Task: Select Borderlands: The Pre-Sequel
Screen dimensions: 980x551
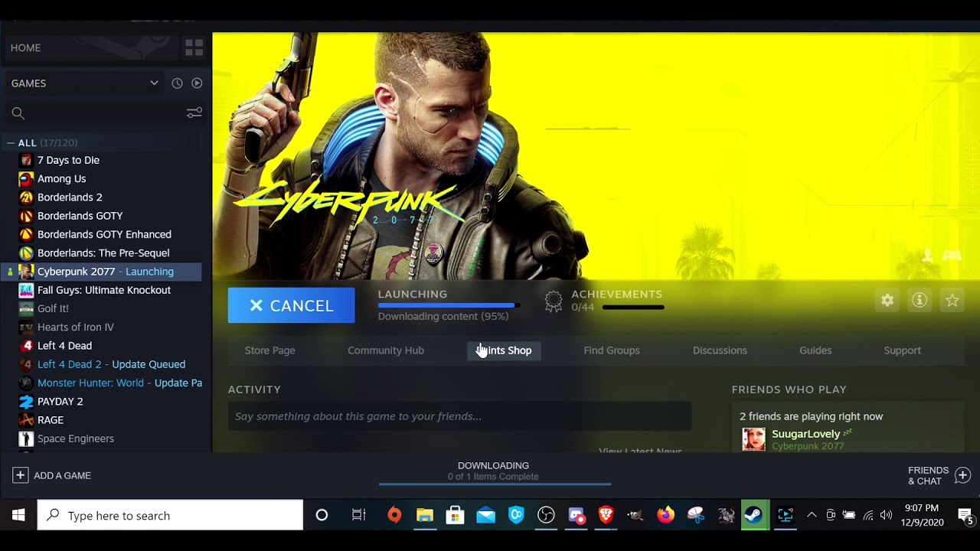Action: 102,253
